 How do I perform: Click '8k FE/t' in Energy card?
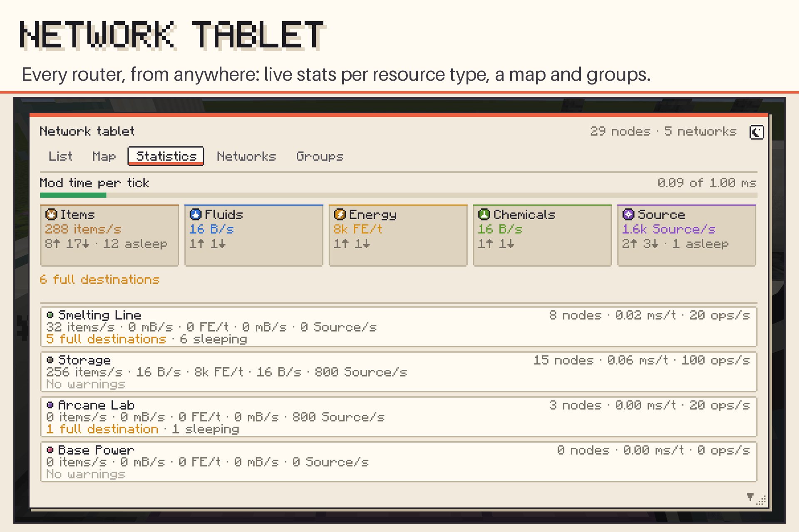tap(358, 229)
